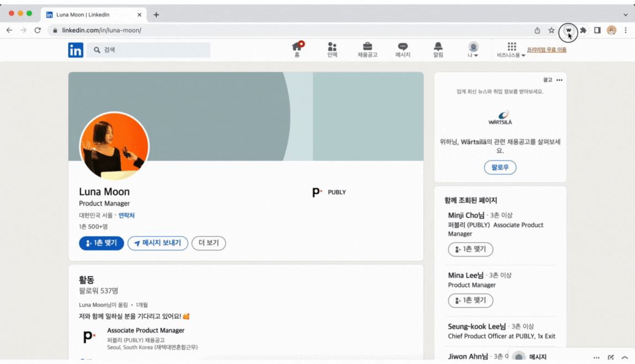This screenshot has height=364, width=635.
Task: Open Jiwon Ahn's profile
Action: [468, 357]
